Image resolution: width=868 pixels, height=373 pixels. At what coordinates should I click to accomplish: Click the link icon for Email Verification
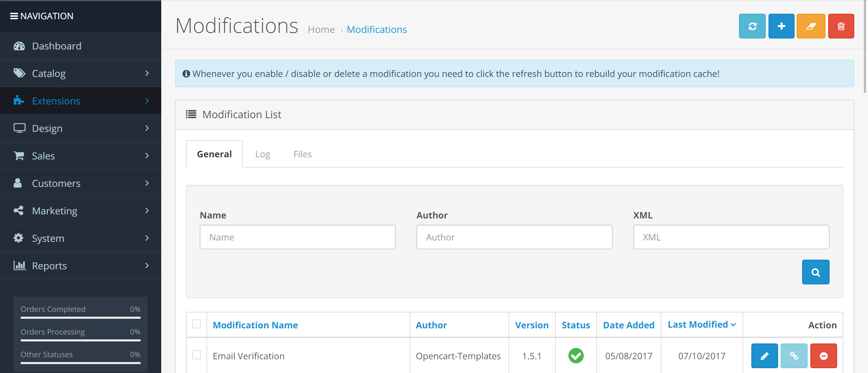pos(794,356)
